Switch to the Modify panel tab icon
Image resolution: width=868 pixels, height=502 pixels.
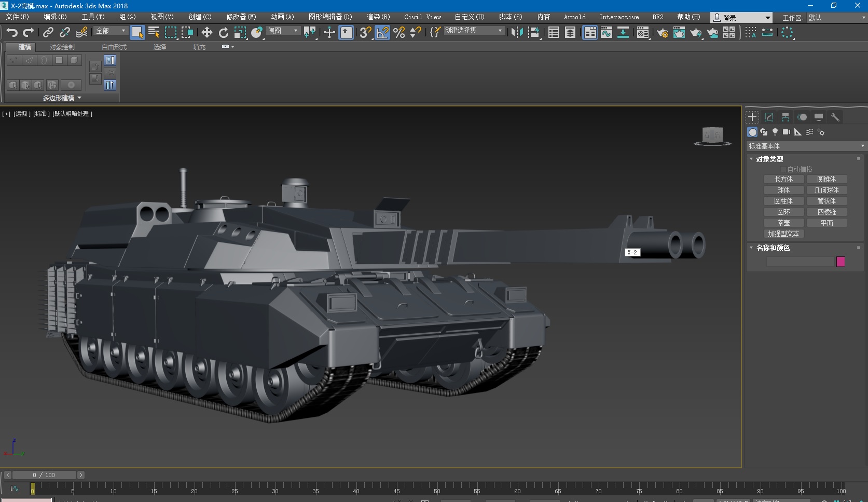(x=769, y=117)
